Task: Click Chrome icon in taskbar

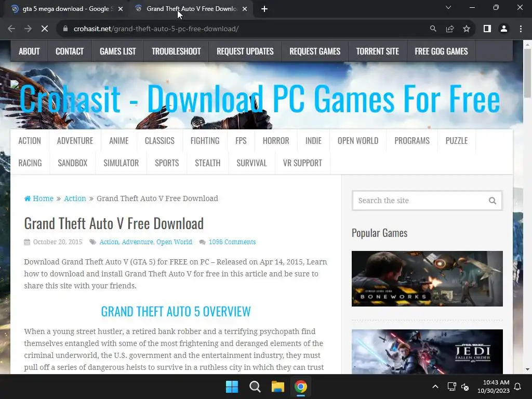Action: (301, 387)
